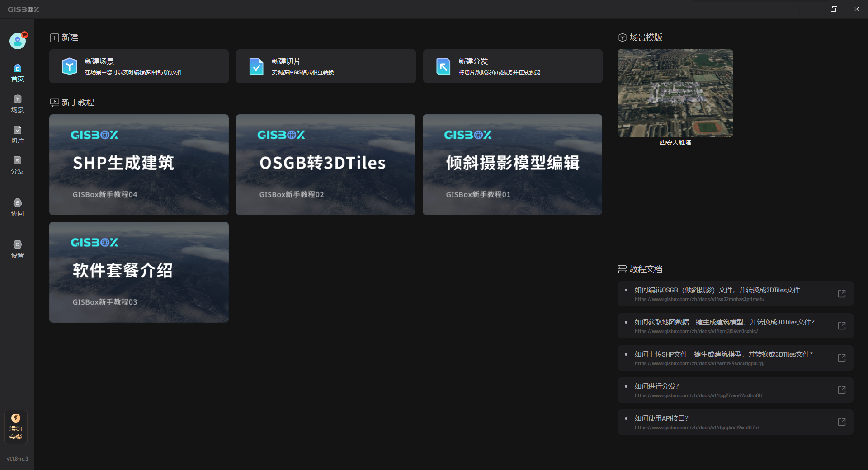This screenshot has width=868, height=470.
Task: Open the 协同 collaboration section
Action: coord(17,207)
